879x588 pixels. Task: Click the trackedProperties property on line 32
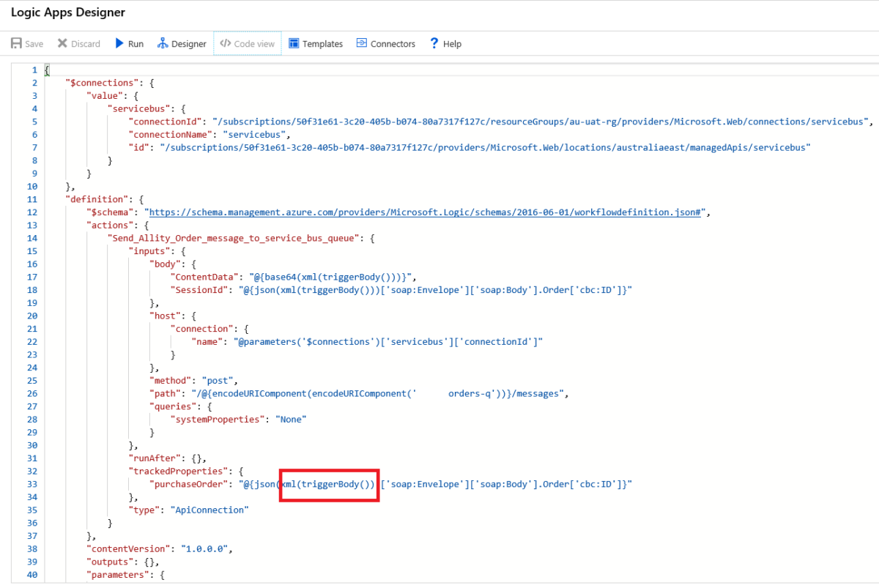click(x=177, y=471)
